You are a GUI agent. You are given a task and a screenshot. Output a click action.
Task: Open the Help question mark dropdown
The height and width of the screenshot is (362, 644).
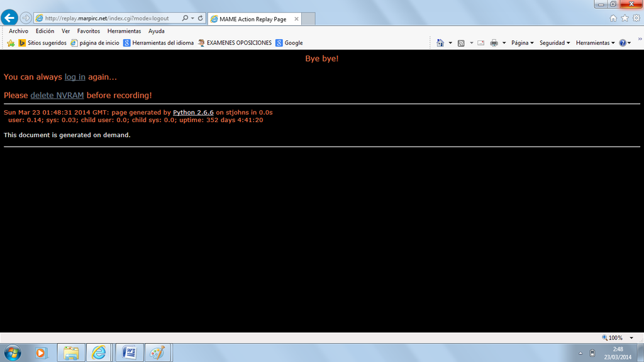[x=625, y=43]
